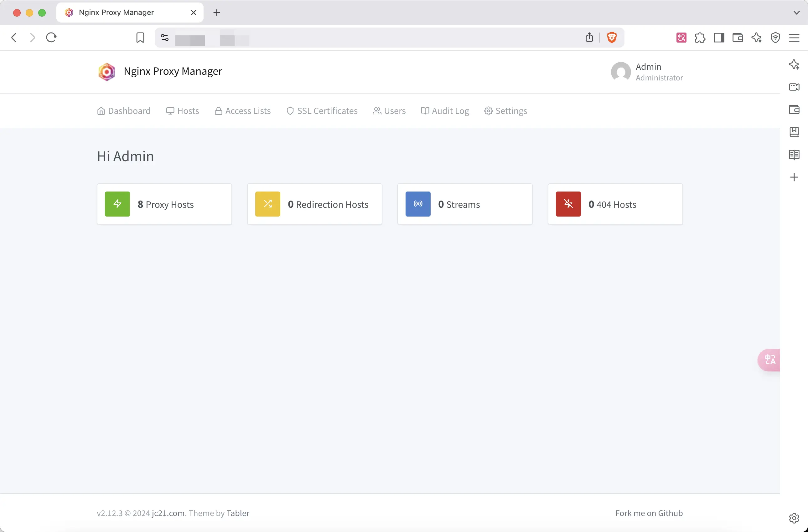Viewport: 808px width, 532px height.
Task: Maximize the browser window with green button
Action: 42,13
